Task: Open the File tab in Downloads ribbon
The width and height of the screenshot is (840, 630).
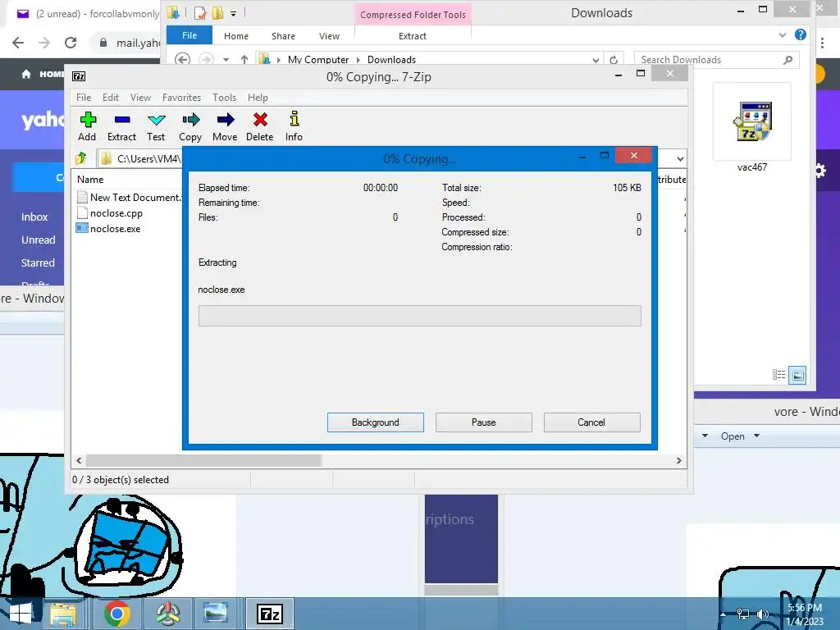Action: [189, 35]
